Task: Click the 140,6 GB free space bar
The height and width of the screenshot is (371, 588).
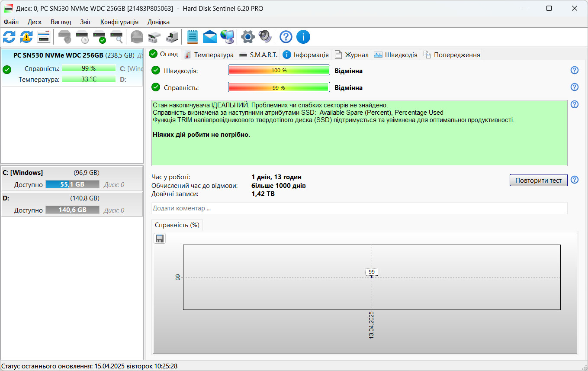Action: pos(72,210)
